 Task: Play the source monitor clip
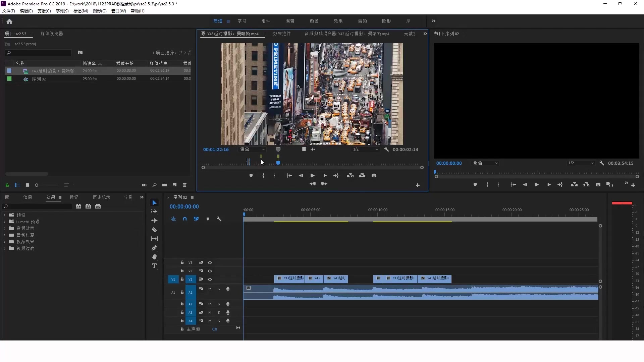point(312,176)
